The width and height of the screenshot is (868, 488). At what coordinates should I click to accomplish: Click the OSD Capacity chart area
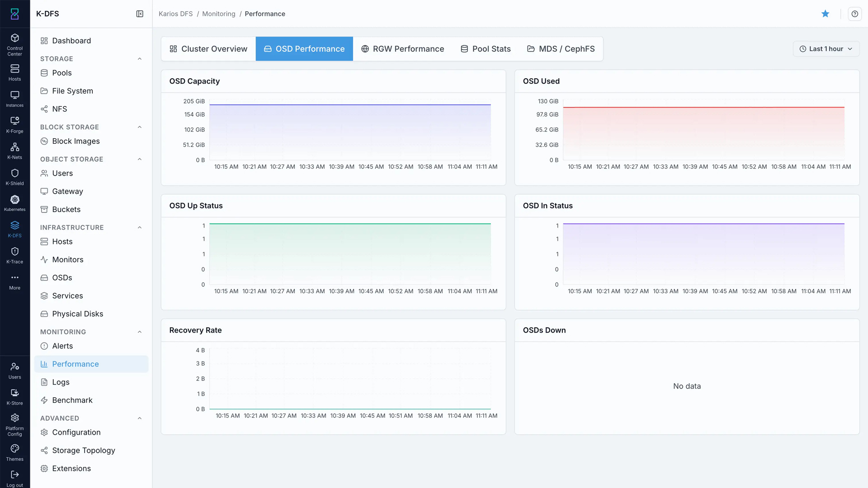(x=350, y=129)
